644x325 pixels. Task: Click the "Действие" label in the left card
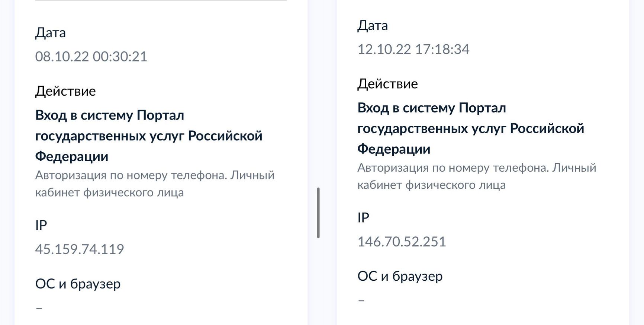tap(65, 91)
